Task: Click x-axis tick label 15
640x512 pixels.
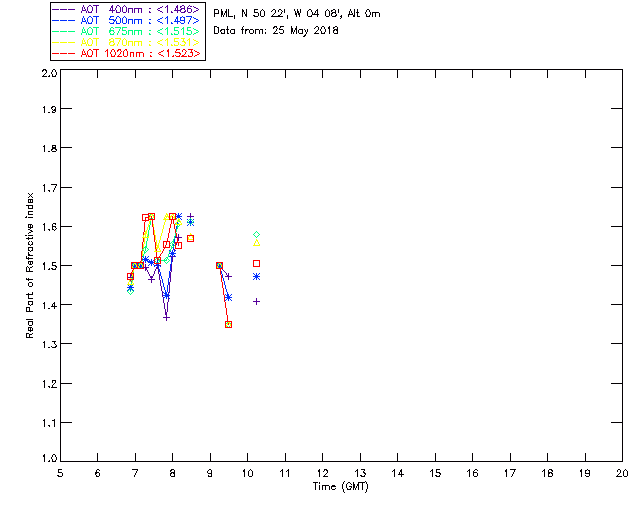Action: click(x=435, y=473)
